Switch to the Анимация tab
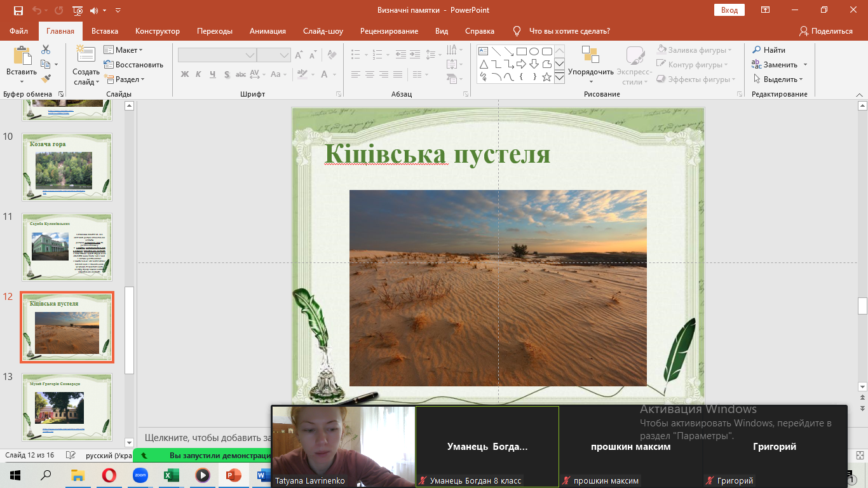 [x=268, y=31]
